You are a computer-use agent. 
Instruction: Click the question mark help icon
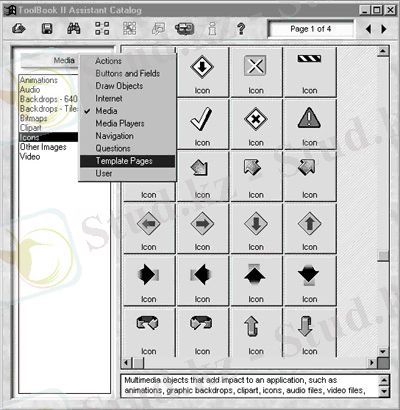click(241, 29)
